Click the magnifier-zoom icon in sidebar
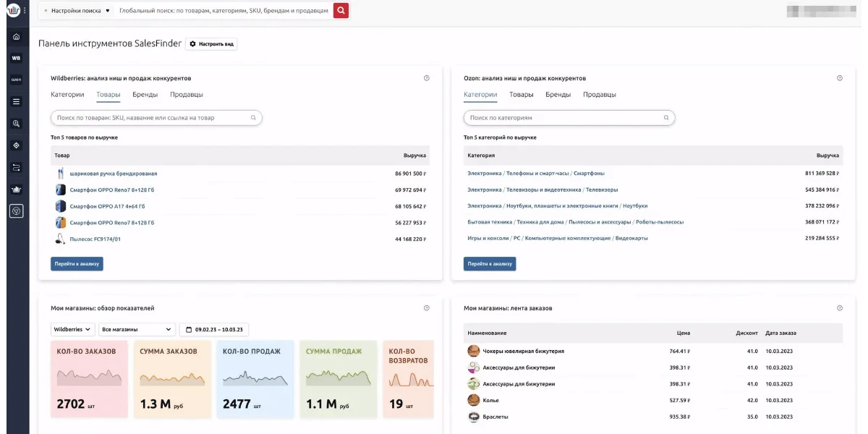Viewport: 868px width, 434px height. tap(16, 124)
